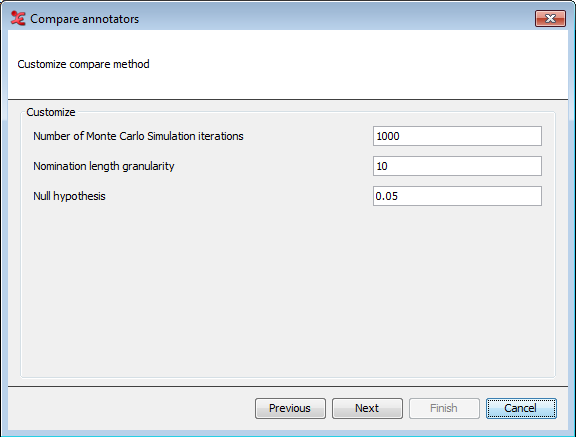Click an empty part of the title bar
The height and width of the screenshot is (437, 576).
(x=331, y=18)
